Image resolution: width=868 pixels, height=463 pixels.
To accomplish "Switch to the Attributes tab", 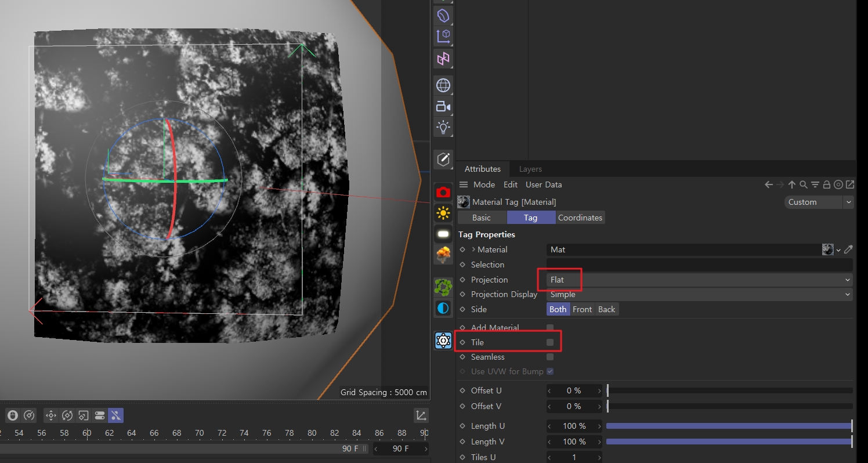I will (482, 169).
